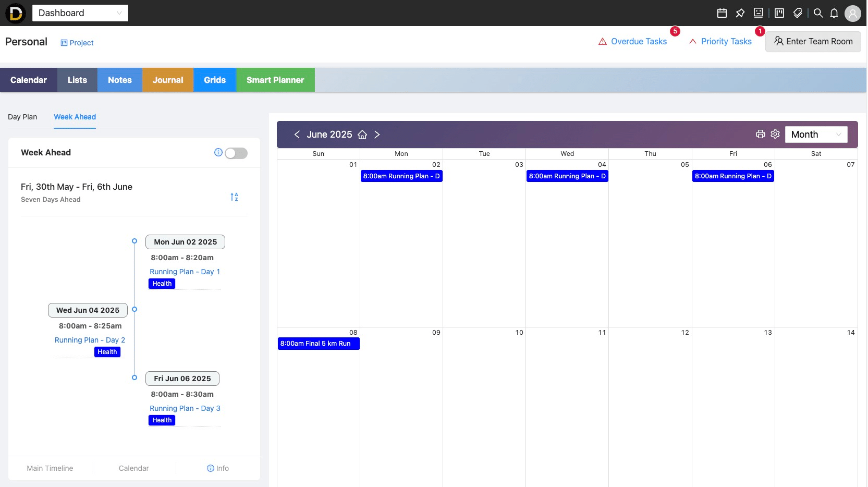Open the calendar icon in top bar
This screenshot has height=487, width=868.
click(x=722, y=13)
